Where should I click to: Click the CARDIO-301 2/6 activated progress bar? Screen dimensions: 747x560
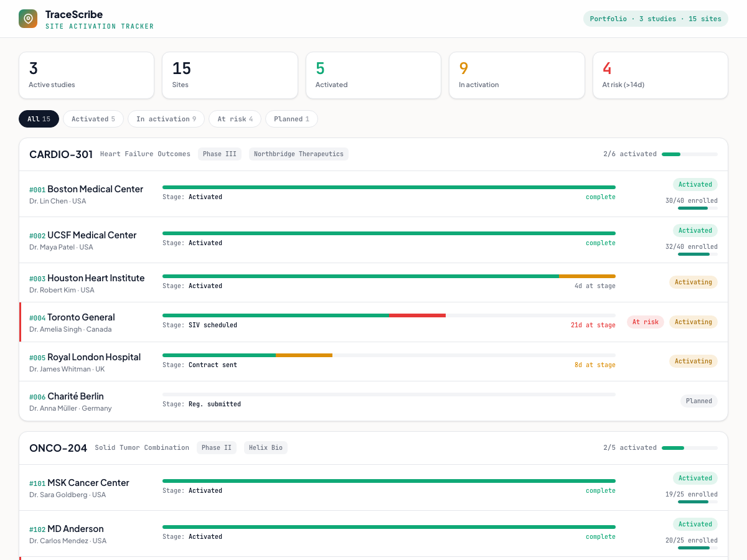point(690,154)
